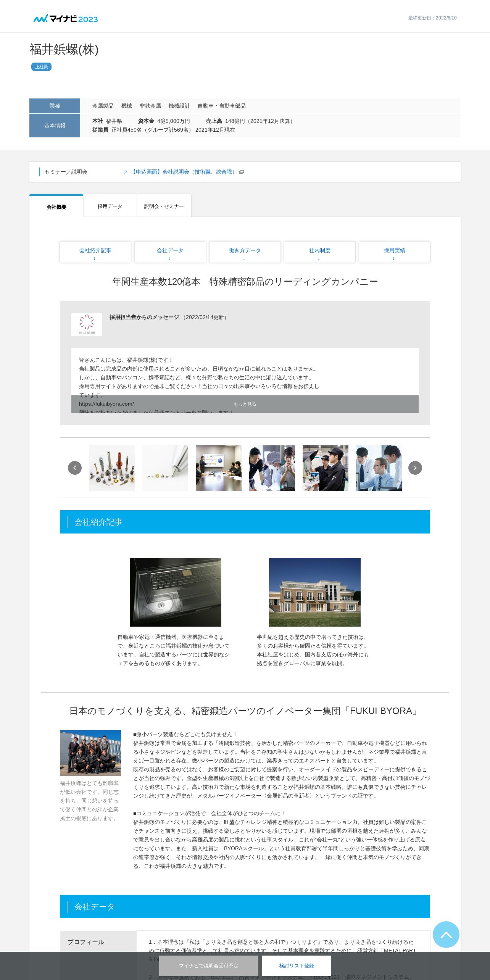
Task: Jump to 会社データ section anchor
Action: [x=170, y=252]
